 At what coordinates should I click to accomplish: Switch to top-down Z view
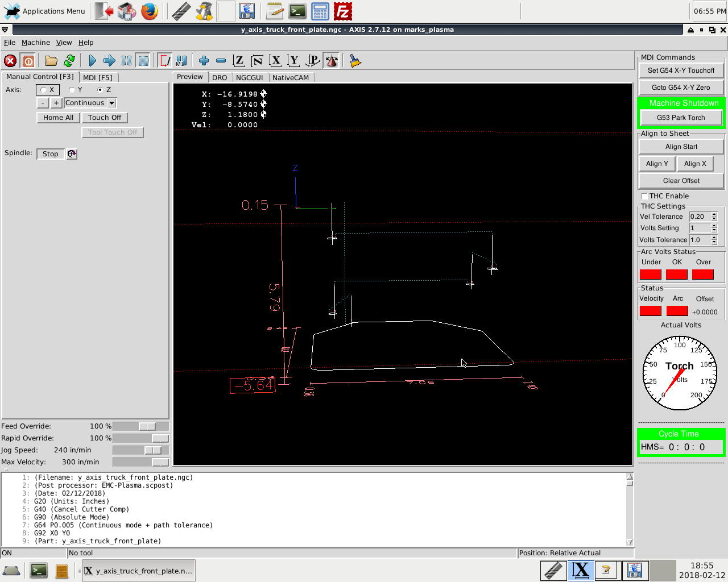pos(239,61)
